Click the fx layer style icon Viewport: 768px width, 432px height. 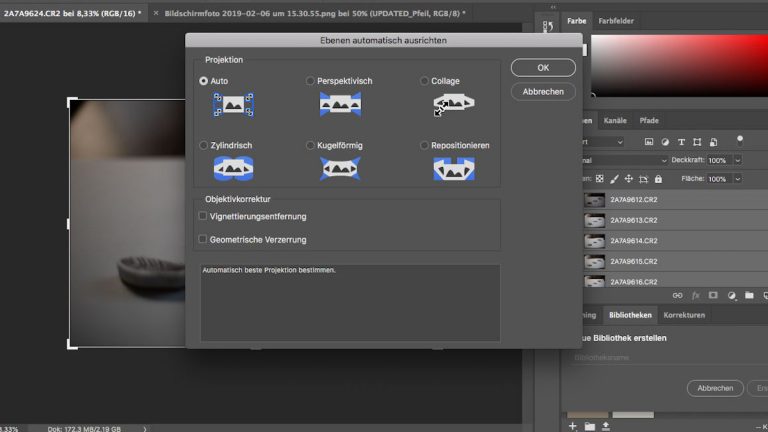tap(695, 296)
